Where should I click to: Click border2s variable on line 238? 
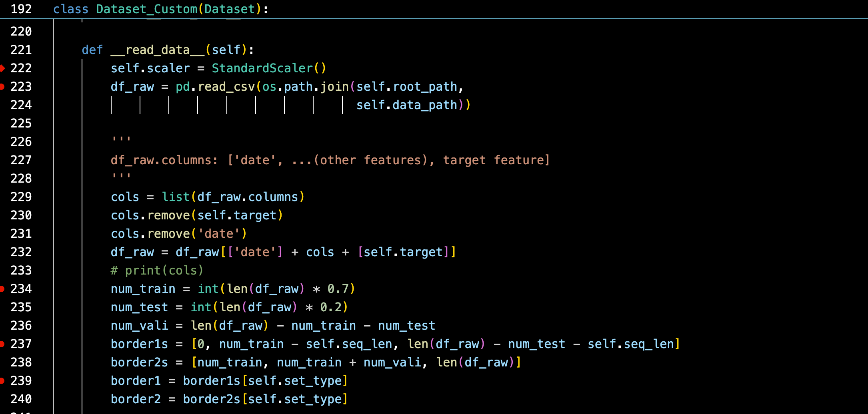(x=139, y=362)
